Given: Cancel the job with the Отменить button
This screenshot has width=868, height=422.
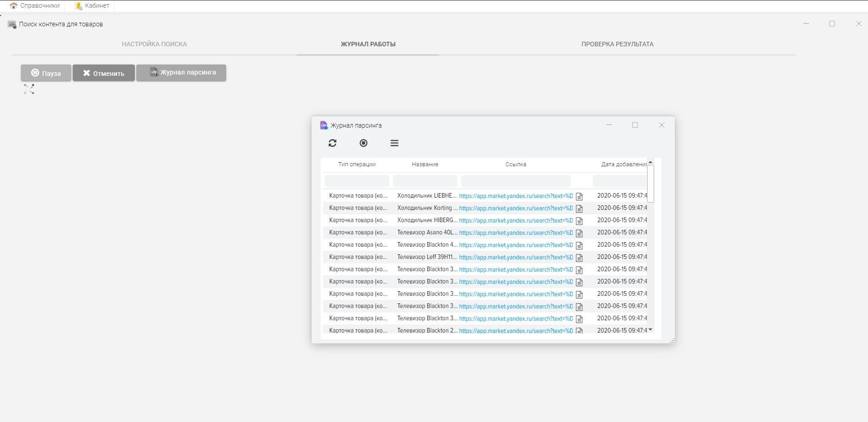Looking at the screenshot, I should coord(104,73).
